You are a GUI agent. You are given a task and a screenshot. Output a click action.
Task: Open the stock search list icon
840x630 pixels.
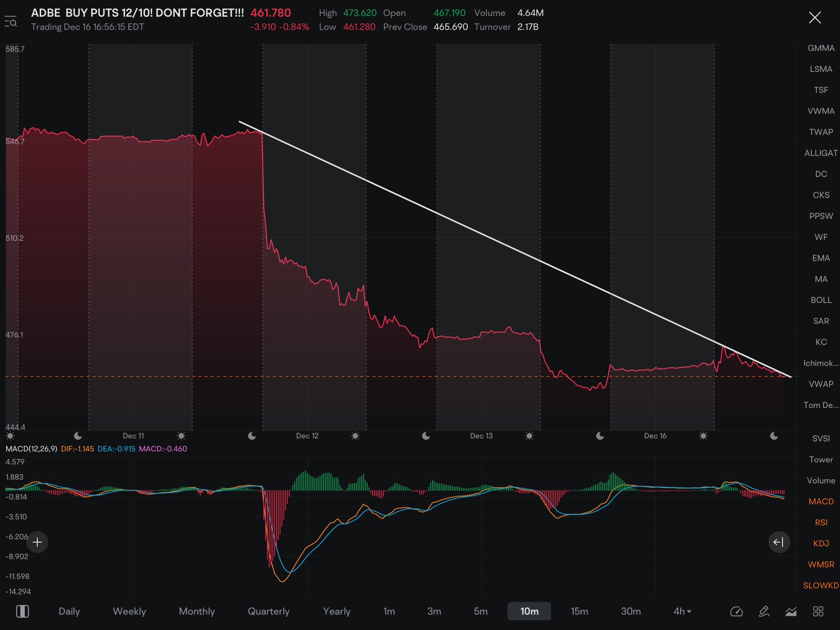click(x=10, y=22)
